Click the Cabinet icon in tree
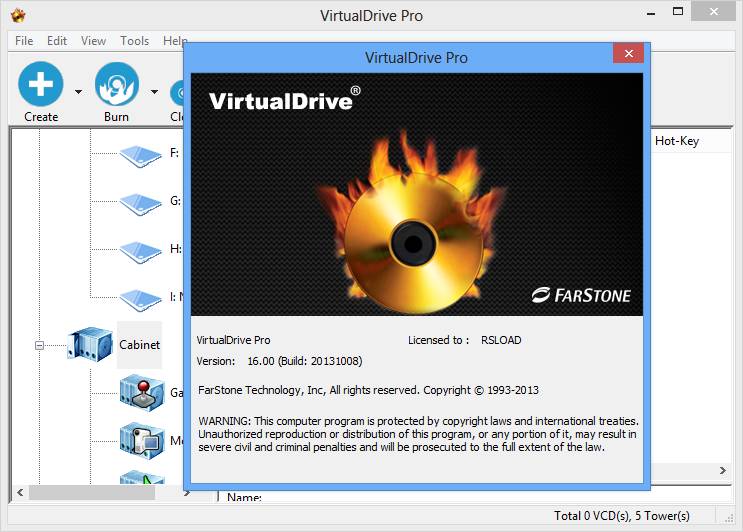The image size is (743, 532). (x=90, y=344)
